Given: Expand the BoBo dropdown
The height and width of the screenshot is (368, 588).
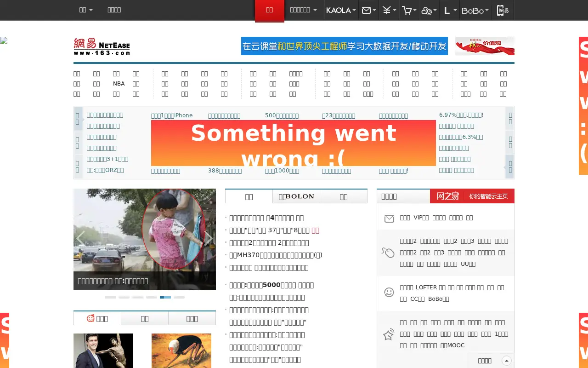Looking at the screenshot, I should click(x=475, y=10).
